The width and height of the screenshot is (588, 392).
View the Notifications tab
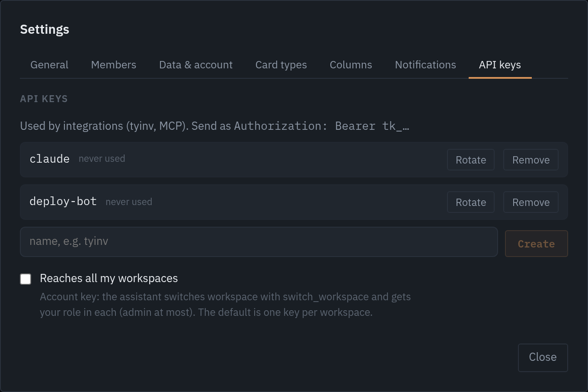425,65
